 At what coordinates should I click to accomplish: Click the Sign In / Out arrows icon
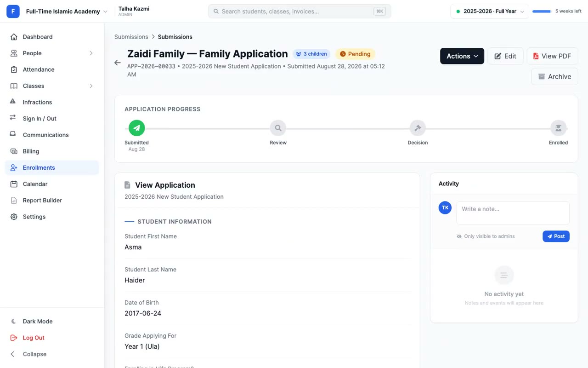click(x=13, y=118)
